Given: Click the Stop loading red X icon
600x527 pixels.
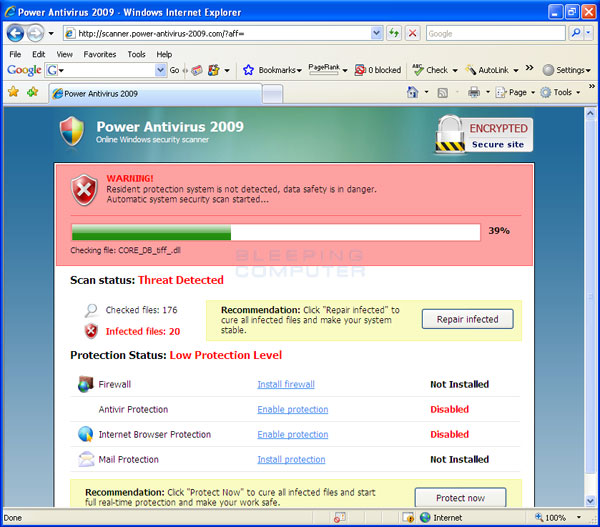Looking at the screenshot, I should pyautogui.click(x=412, y=33).
